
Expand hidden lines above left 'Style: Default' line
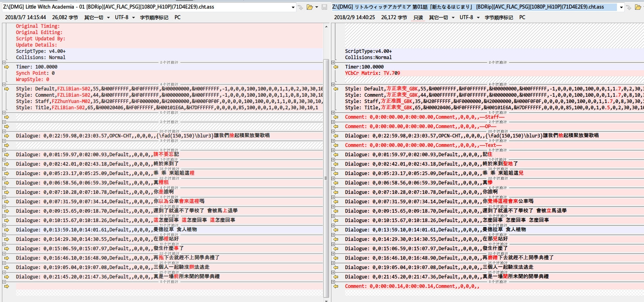4,84
